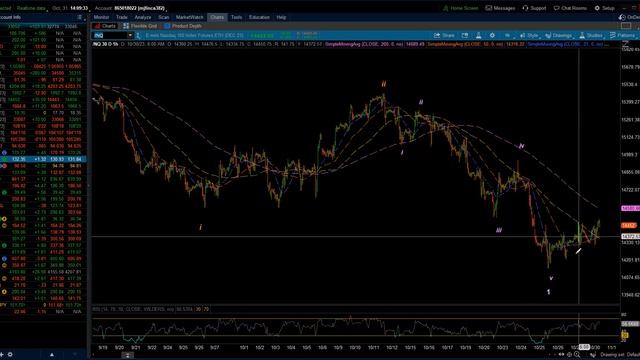Click the /NQ symbol input field
Viewport: 640px width, 360px height.
[110, 36]
